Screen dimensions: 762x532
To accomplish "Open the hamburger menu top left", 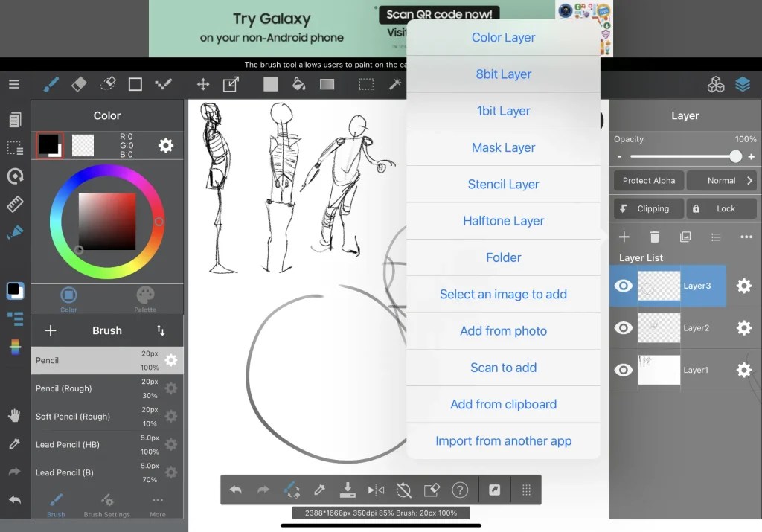I will [x=13, y=84].
